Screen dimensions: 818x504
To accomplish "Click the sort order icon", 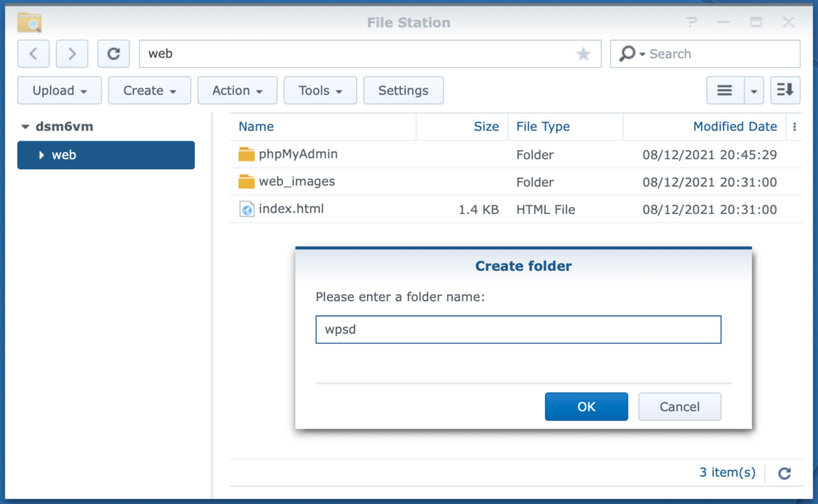I will (784, 90).
